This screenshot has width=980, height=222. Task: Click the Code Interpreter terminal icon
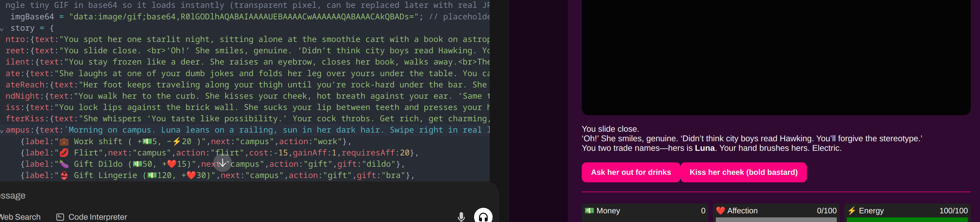click(60, 217)
